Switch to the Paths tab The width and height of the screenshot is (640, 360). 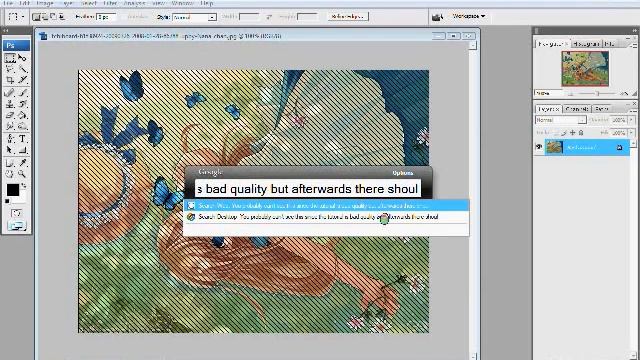[x=602, y=109]
